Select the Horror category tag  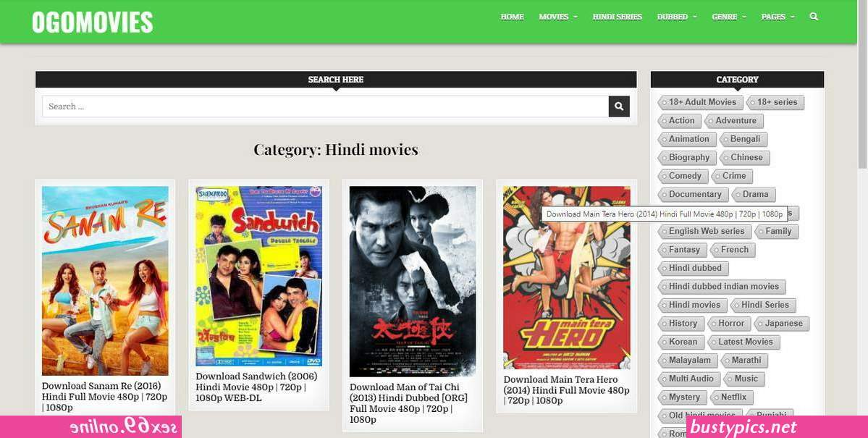click(x=730, y=324)
